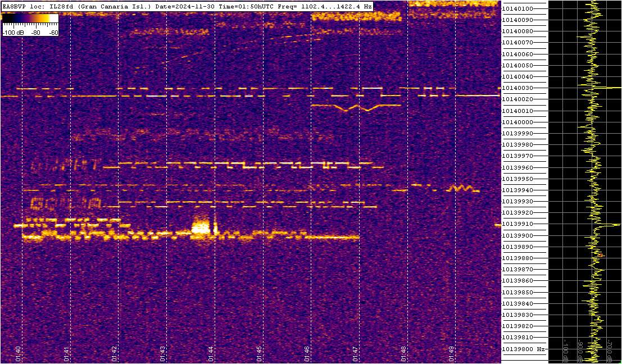This screenshot has height=364, width=622.
Task: Select the 01:48 time marker
Action: click(x=403, y=354)
